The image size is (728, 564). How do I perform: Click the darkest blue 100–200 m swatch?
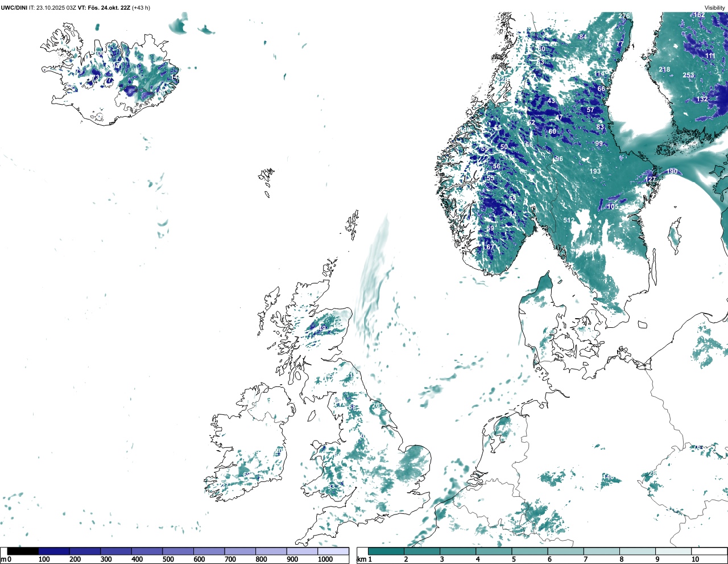click(54, 551)
